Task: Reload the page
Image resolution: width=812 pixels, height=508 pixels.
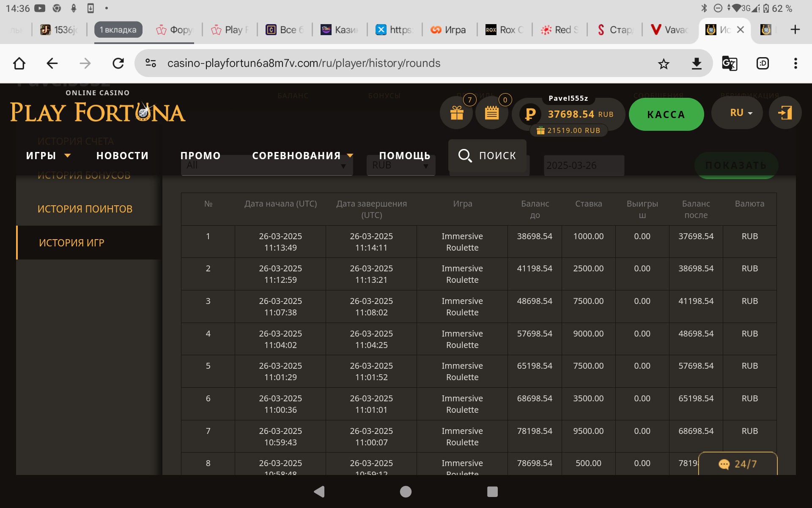Action: 118,63
